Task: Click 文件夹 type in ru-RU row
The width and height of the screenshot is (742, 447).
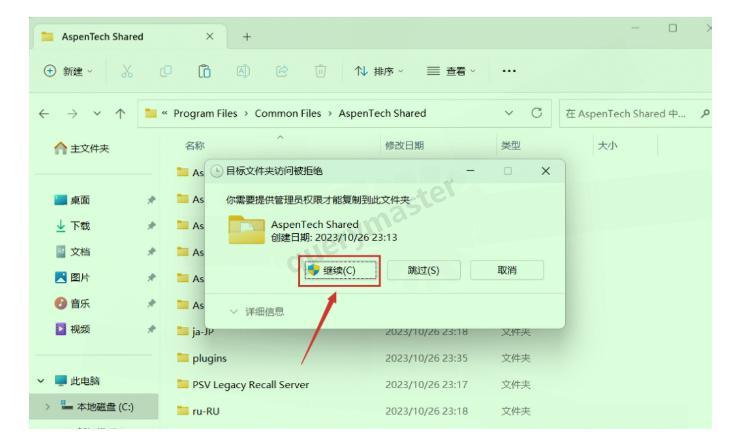Action: coord(516,411)
